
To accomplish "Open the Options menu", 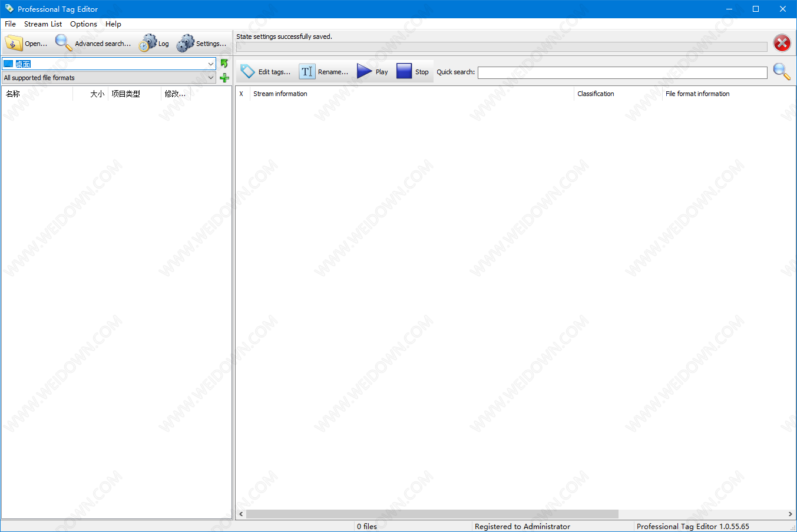I will (x=84, y=24).
